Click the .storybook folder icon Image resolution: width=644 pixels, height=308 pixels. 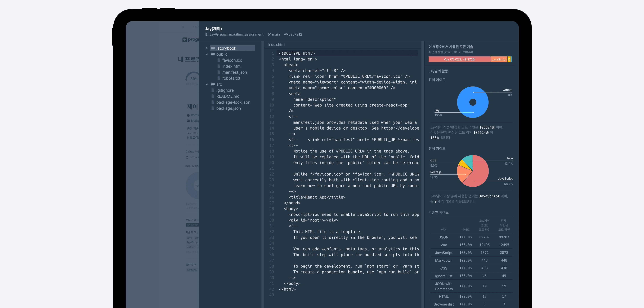coord(213,48)
